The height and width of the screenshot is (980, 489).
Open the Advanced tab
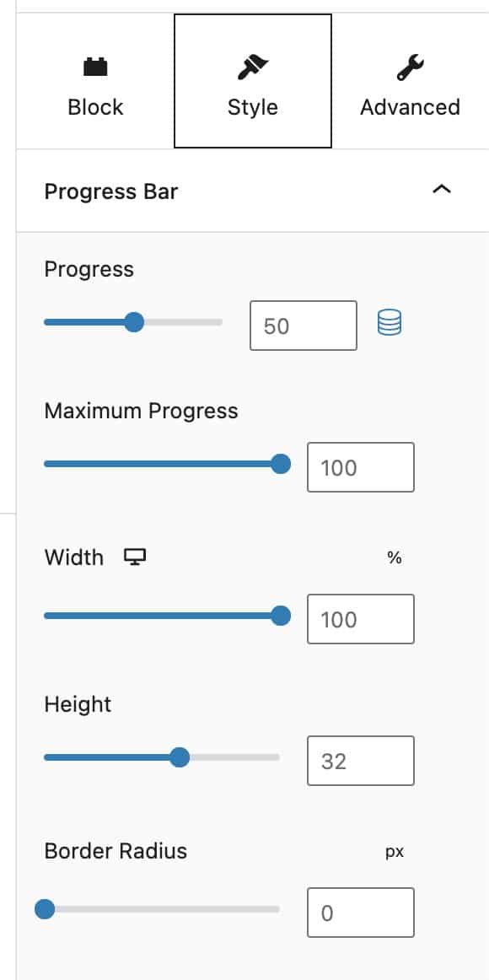point(411,81)
